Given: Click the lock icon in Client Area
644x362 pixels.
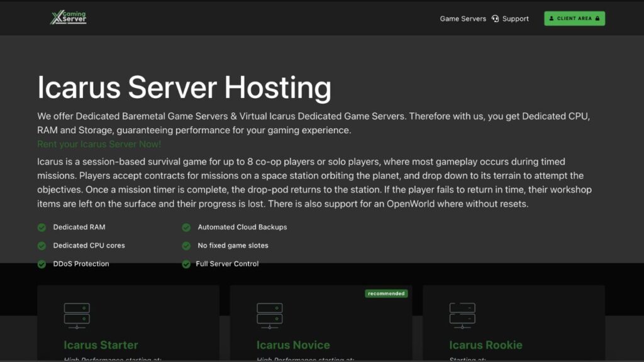Looking at the screenshot, I should pyautogui.click(x=597, y=18).
